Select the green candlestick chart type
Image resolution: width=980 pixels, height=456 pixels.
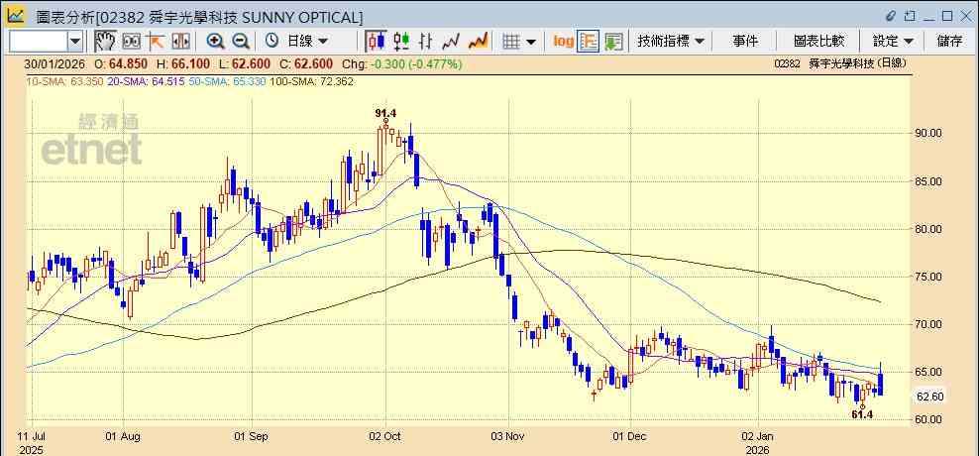401,42
